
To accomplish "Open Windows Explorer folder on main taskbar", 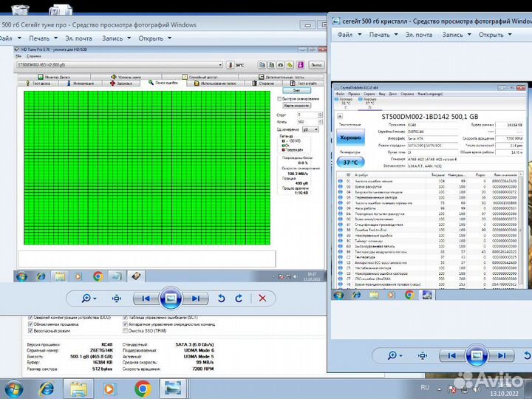I will coord(79,389).
